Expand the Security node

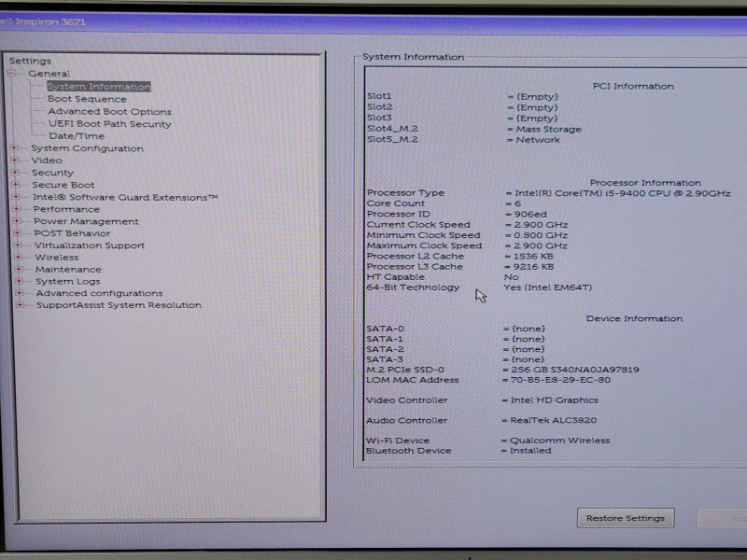click(x=15, y=173)
